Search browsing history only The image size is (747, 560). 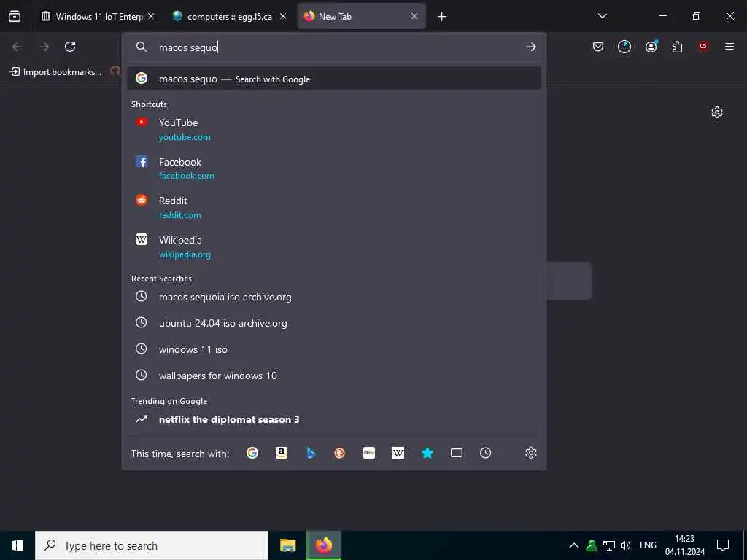(x=485, y=453)
